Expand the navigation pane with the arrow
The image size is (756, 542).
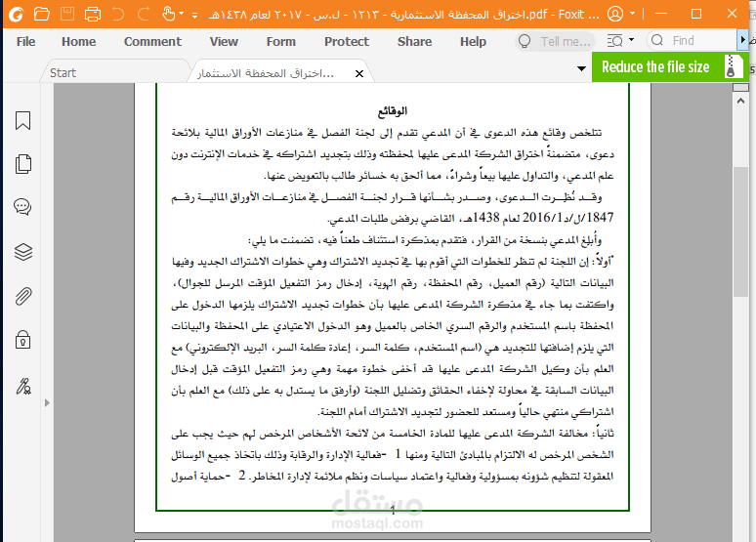point(47,402)
